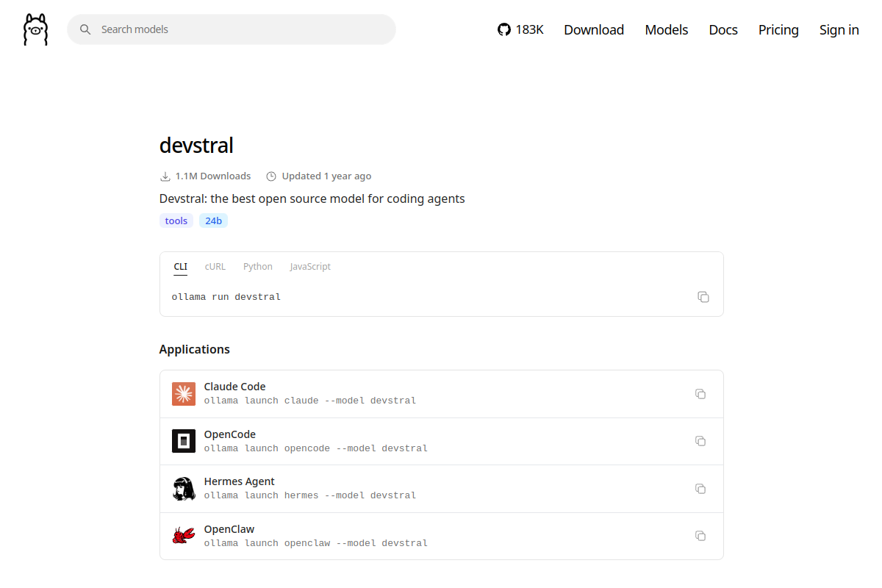The width and height of the screenshot is (882, 588).
Task: Open the Pricing page
Action: pyautogui.click(x=778, y=29)
